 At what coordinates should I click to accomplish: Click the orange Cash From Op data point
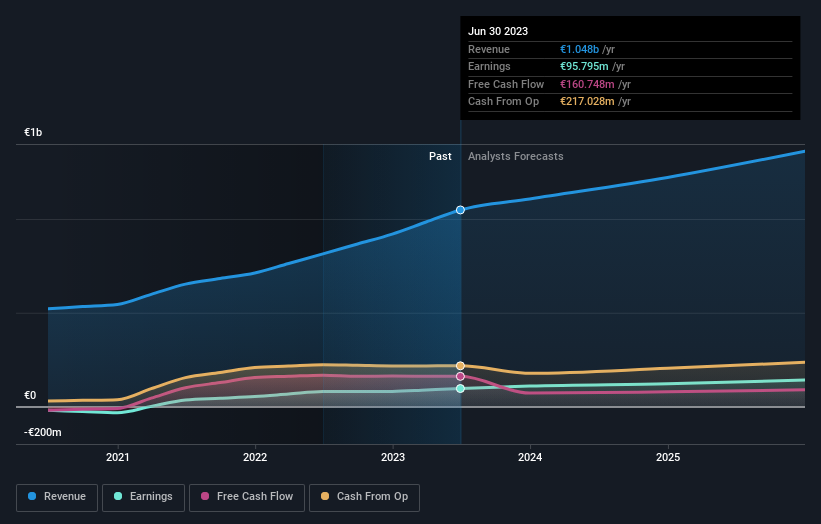[460, 366]
